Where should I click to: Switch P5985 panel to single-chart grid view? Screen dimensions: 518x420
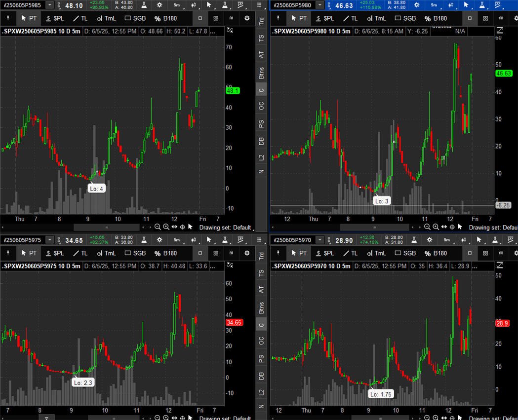[200, 18]
